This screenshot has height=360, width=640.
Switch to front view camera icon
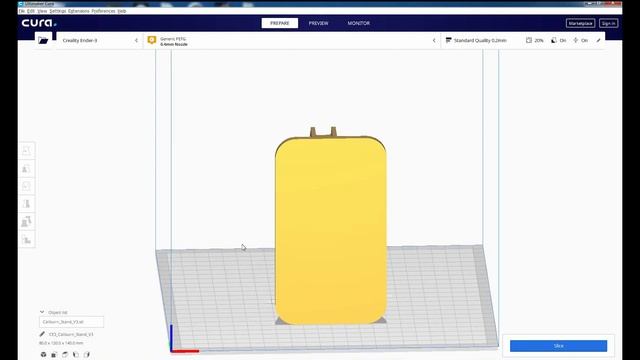pos(54,354)
